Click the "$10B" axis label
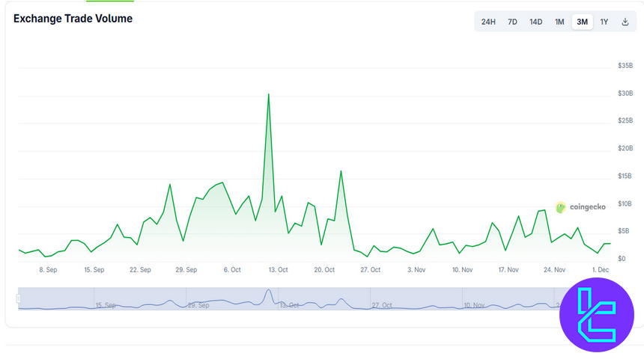The width and height of the screenshot is (644, 362). click(x=625, y=203)
